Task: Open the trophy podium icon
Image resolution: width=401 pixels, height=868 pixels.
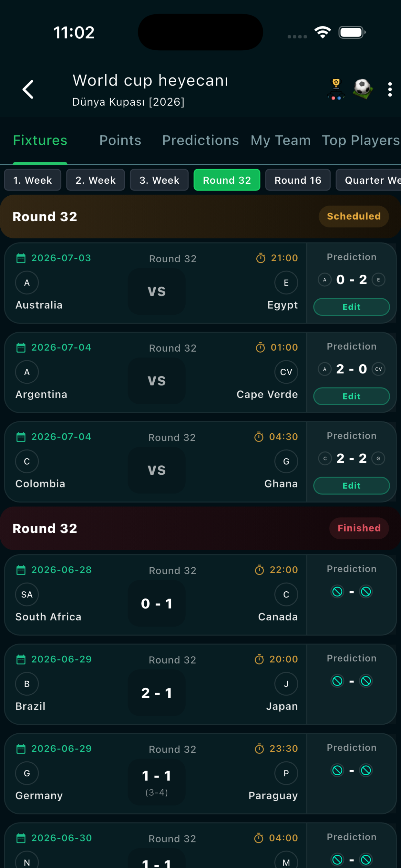Action: [x=336, y=89]
